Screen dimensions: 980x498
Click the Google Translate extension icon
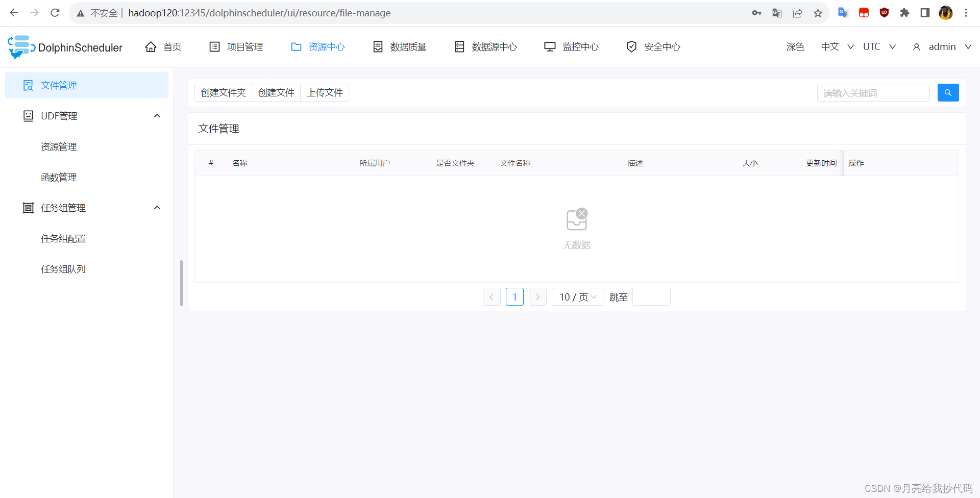coord(843,13)
